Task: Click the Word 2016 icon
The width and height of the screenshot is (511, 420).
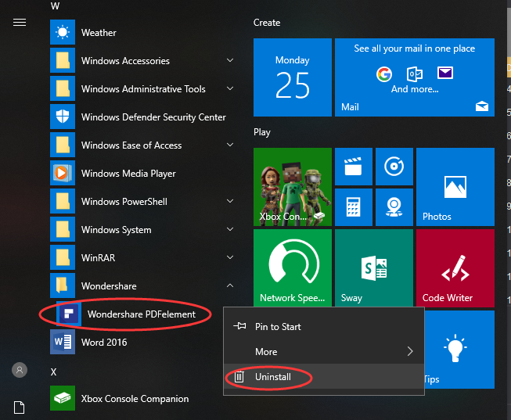Action: pyautogui.click(x=63, y=342)
